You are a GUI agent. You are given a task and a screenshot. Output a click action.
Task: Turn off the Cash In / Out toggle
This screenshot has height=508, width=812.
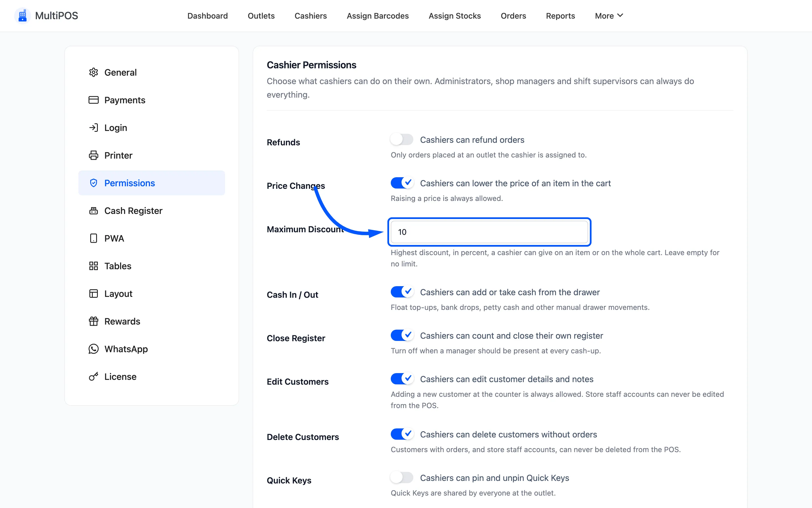(x=402, y=292)
